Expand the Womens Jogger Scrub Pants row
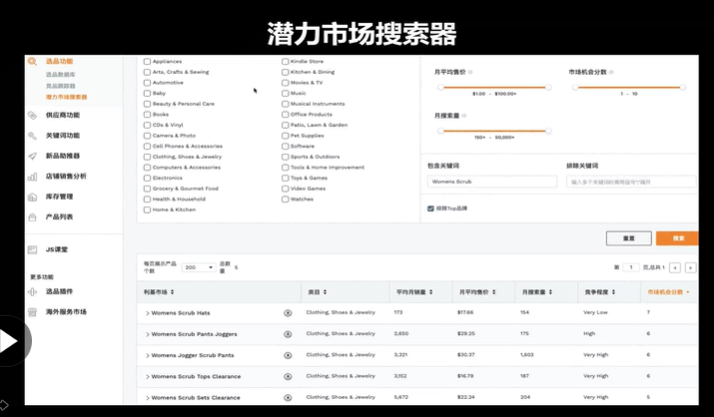The height and width of the screenshot is (417, 714). click(147, 356)
